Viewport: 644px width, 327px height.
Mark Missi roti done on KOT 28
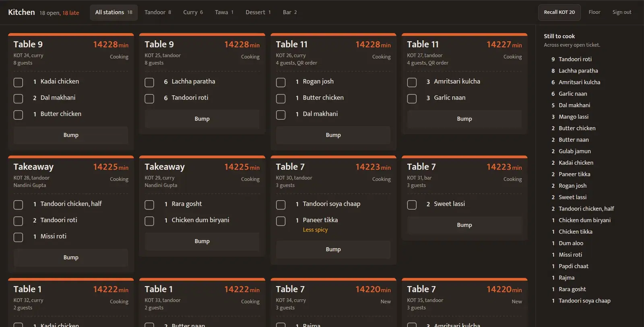click(18, 237)
